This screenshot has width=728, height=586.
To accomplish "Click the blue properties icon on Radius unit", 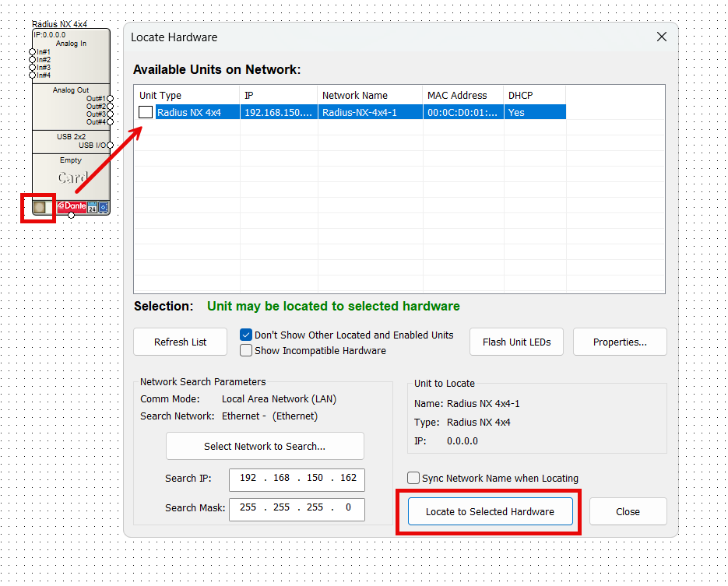I will [103, 208].
